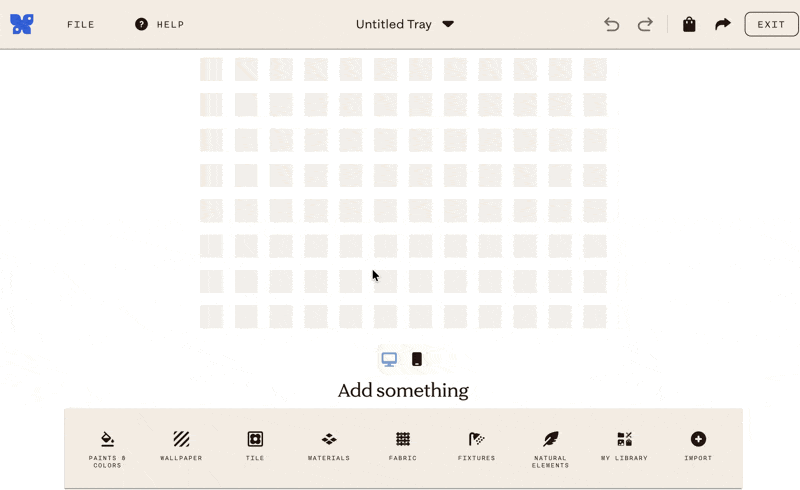Choose the Fabric category
Screen dimensions: 800x490
pyautogui.click(x=403, y=446)
